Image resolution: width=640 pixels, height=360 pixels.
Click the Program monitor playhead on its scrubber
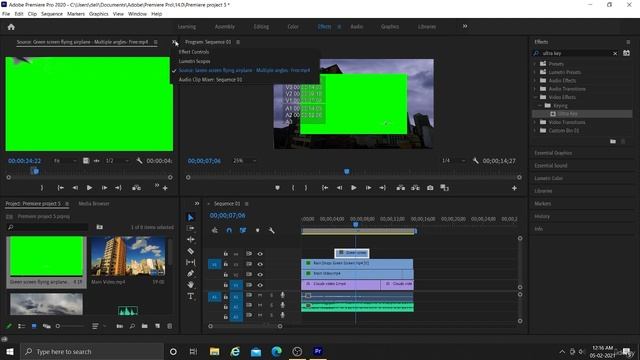point(347,171)
